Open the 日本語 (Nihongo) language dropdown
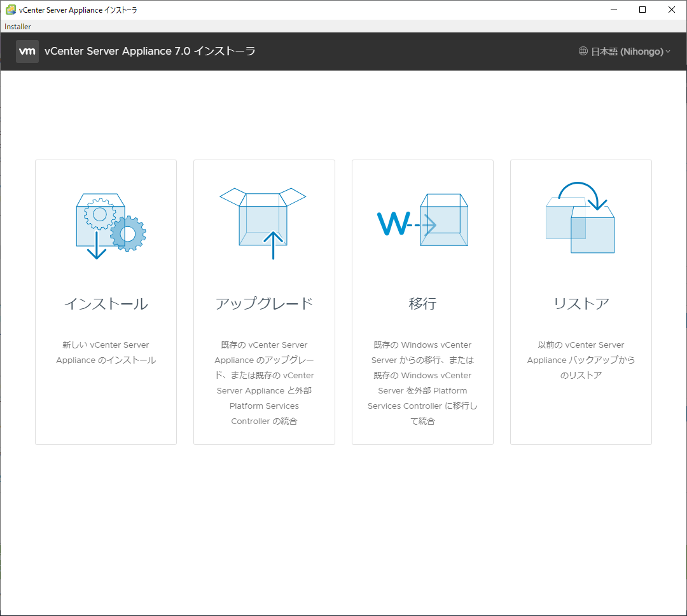Image resolution: width=687 pixels, height=616 pixels. click(x=625, y=51)
